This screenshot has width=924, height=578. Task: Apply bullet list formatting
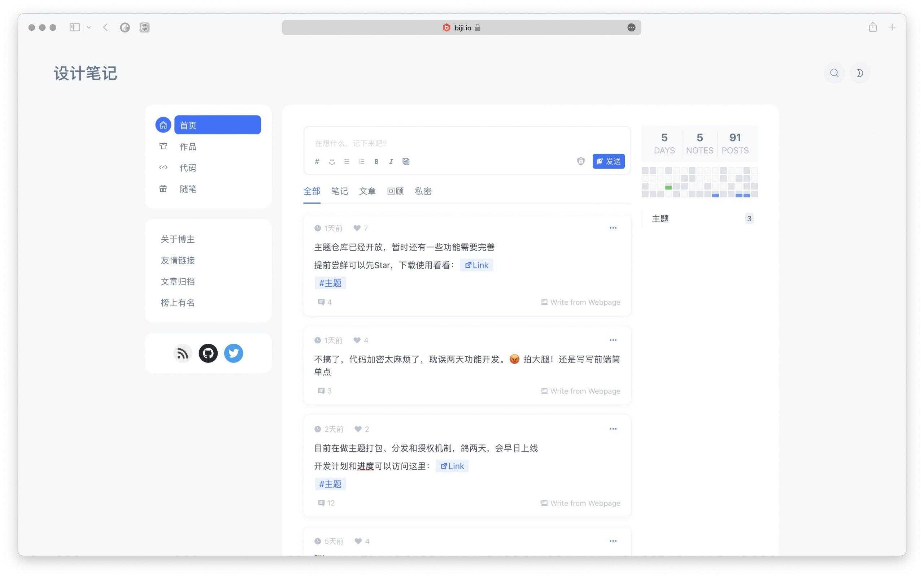click(x=346, y=161)
